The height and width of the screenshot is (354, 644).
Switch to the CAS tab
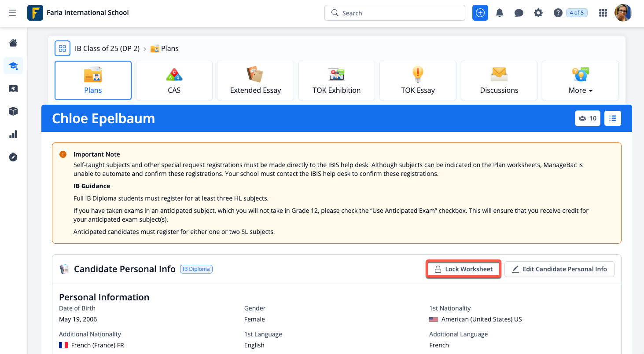(x=174, y=81)
